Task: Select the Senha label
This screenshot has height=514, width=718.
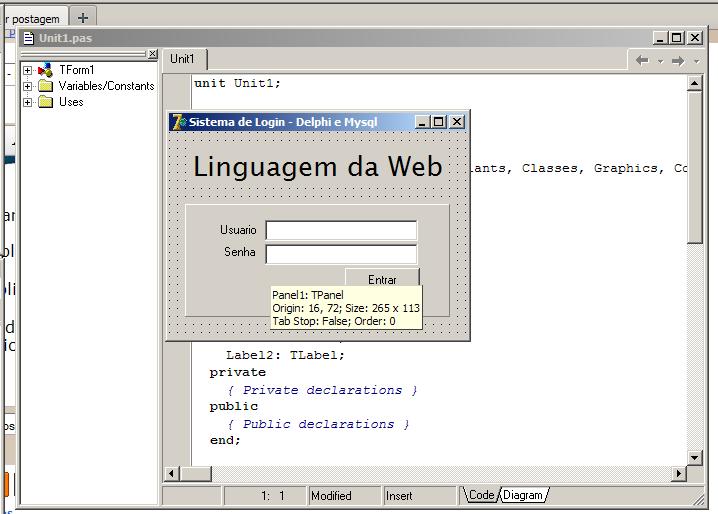Action: [x=240, y=252]
